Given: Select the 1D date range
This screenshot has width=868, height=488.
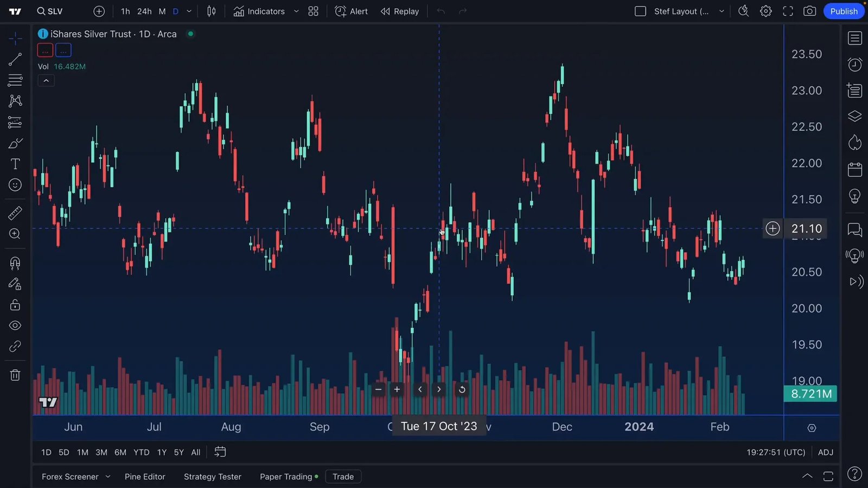Looking at the screenshot, I should click(x=46, y=452).
